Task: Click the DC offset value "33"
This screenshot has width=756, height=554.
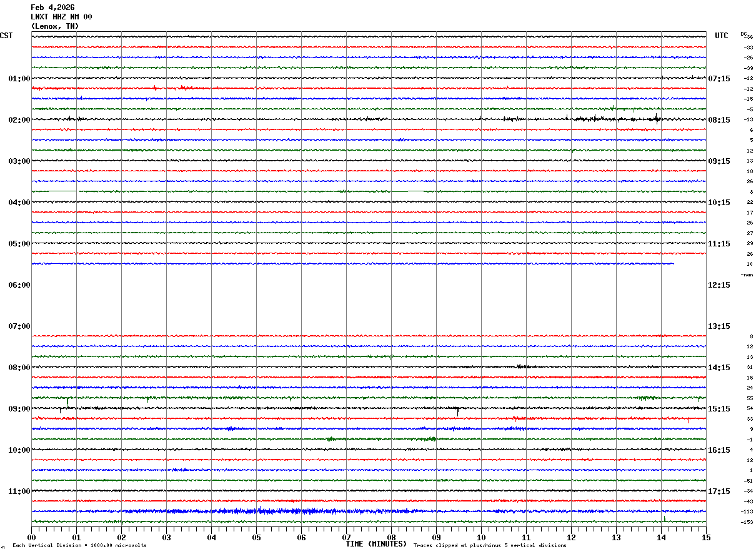Action: [750, 419]
